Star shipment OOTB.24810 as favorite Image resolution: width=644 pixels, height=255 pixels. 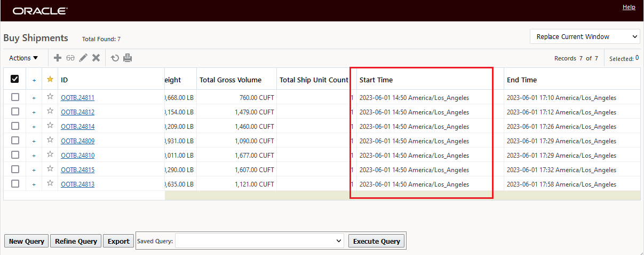point(50,154)
